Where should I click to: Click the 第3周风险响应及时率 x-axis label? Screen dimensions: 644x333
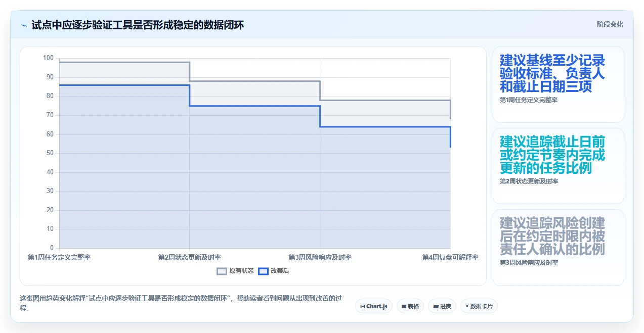320,257
